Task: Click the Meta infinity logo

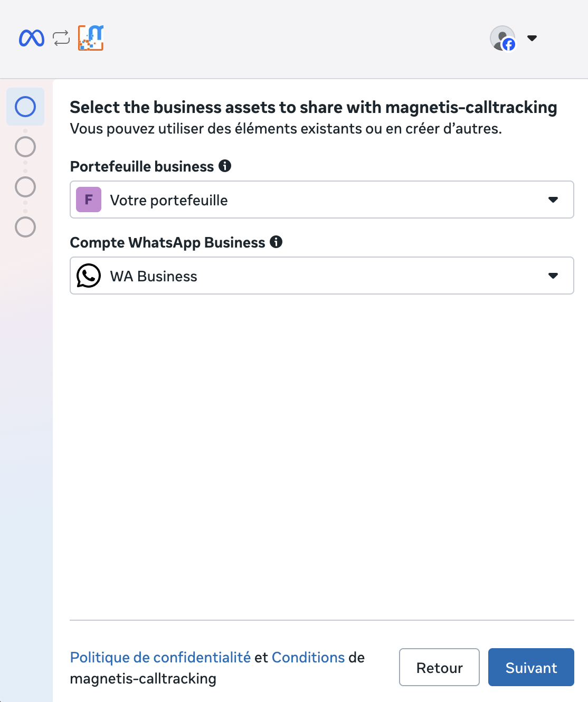Action: pyautogui.click(x=32, y=38)
